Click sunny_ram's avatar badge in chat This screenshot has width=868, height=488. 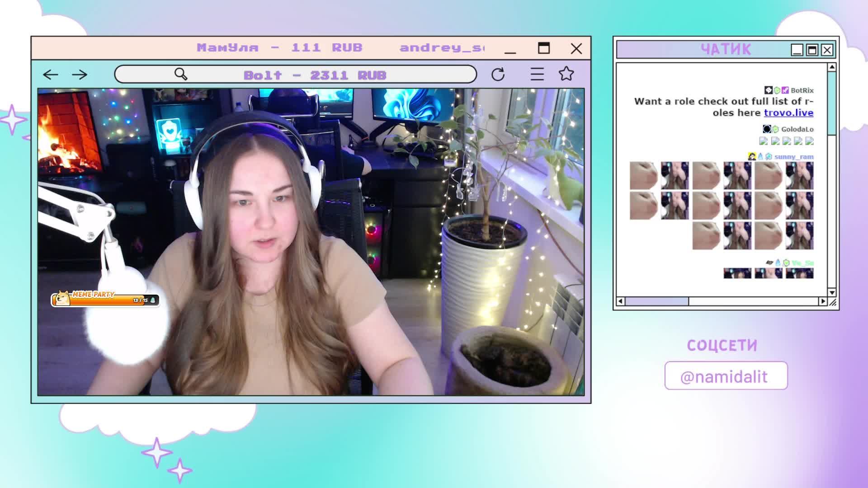(752, 157)
